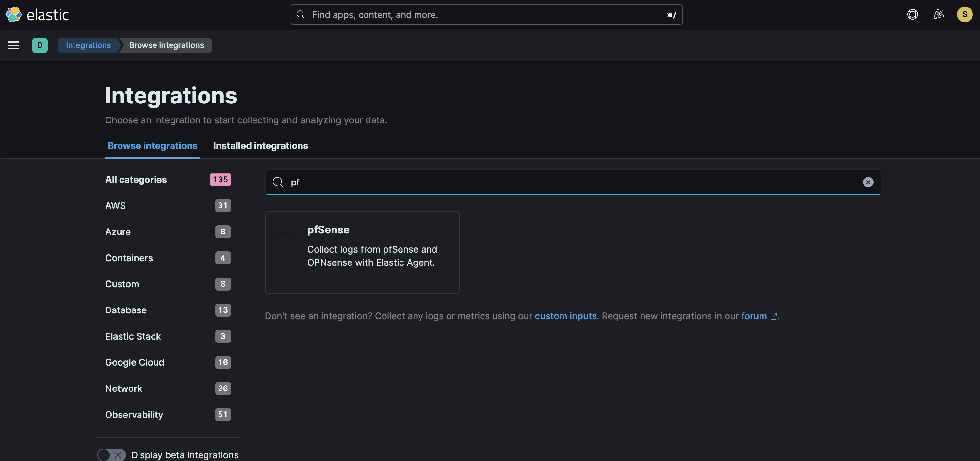This screenshot has height=461, width=980.
Task: Open the custom inputs link
Action: pyautogui.click(x=565, y=316)
